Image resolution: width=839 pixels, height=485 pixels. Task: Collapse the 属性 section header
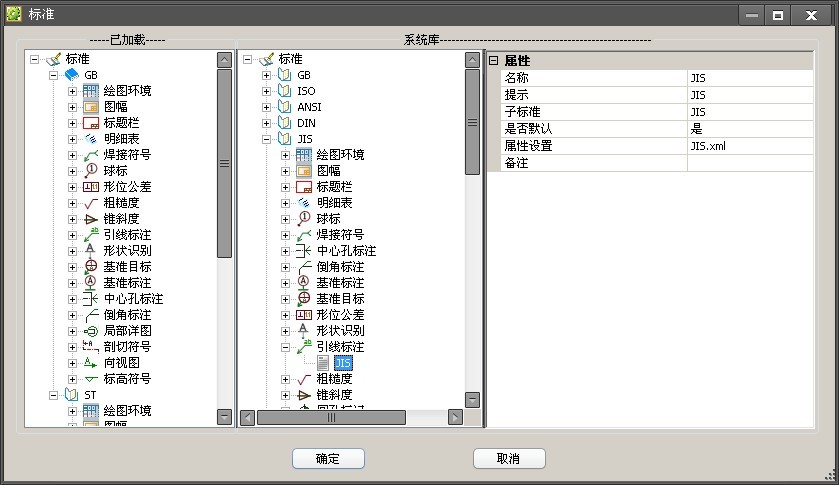pyautogui.click(x=493, y=60)
